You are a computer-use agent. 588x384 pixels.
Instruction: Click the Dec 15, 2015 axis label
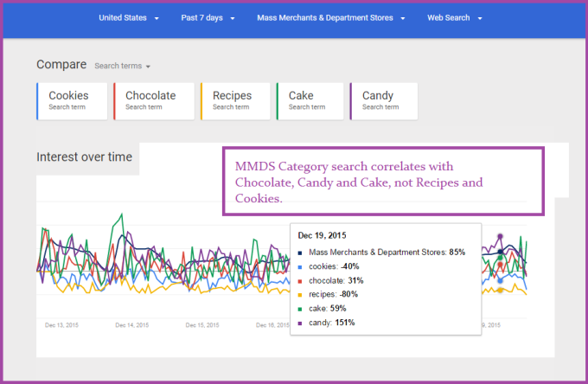[x=201, y=325]
